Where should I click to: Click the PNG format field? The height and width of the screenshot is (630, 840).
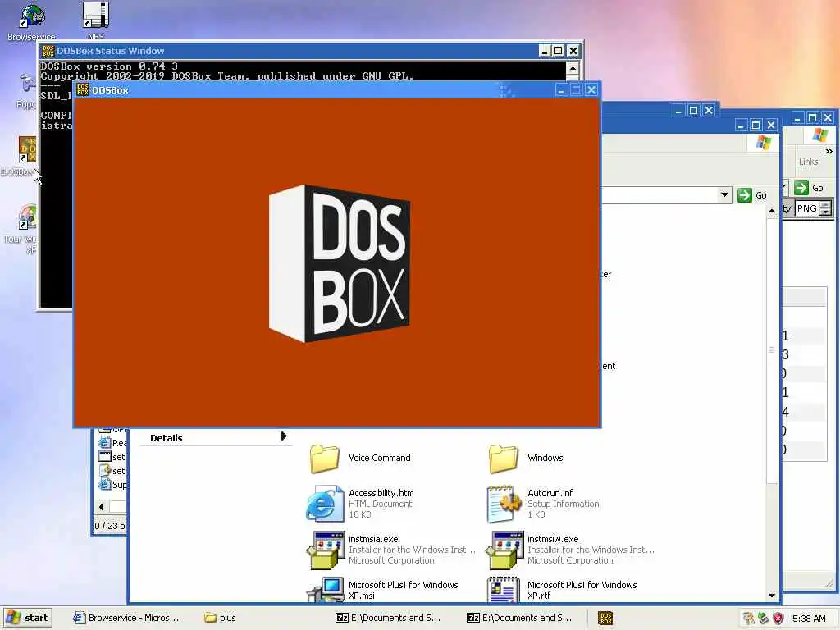pos(807,208)
